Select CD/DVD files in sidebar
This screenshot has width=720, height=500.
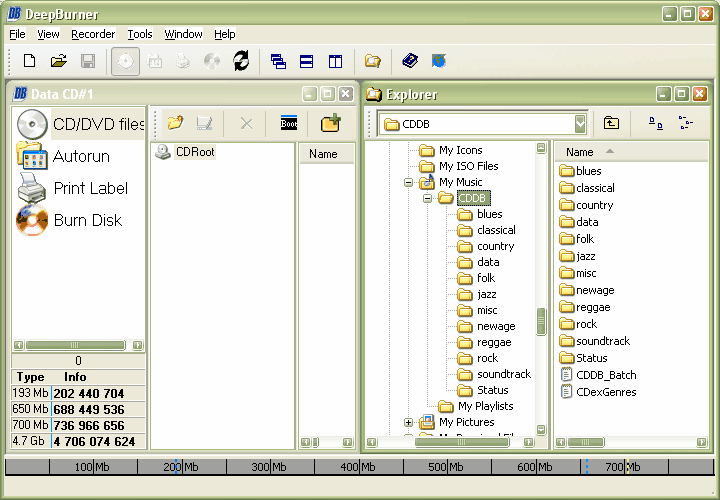point(80,124)
